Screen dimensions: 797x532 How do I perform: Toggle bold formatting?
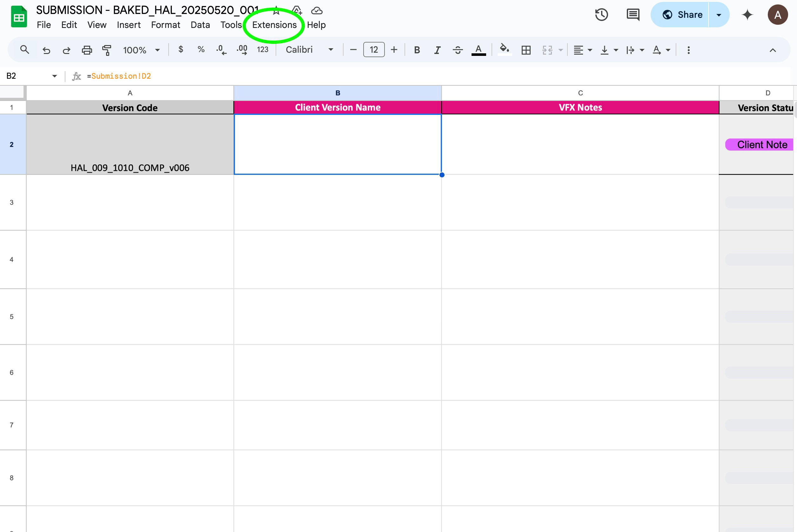coord(417,50)
